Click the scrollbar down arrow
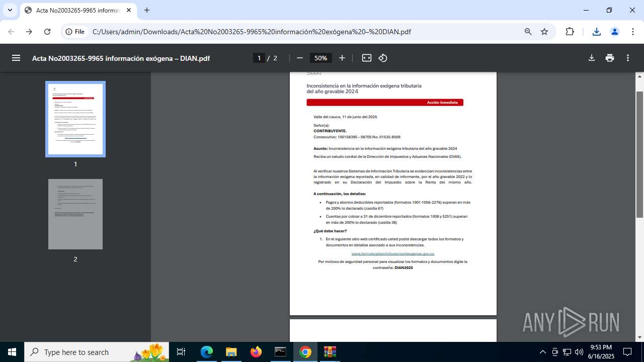 [x=640, y=337]
